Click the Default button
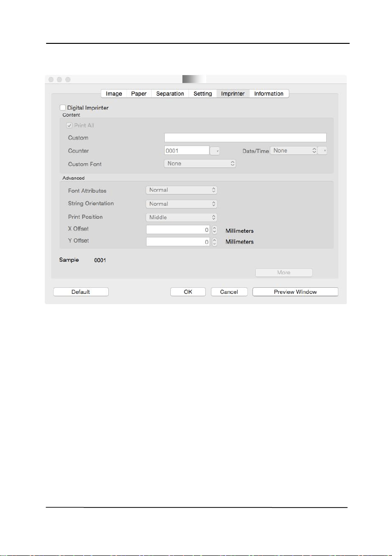Image resolution: width=392 pixels, height=556 pixels. point(81,292)
